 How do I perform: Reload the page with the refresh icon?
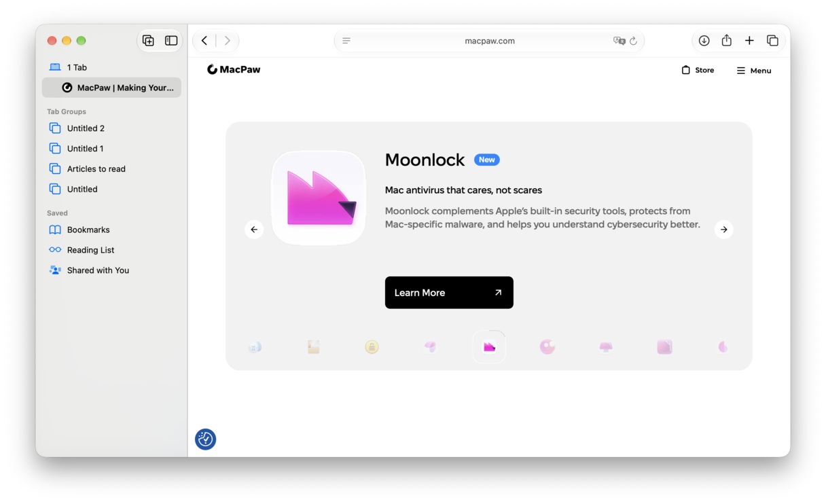[x=633, y=41]
